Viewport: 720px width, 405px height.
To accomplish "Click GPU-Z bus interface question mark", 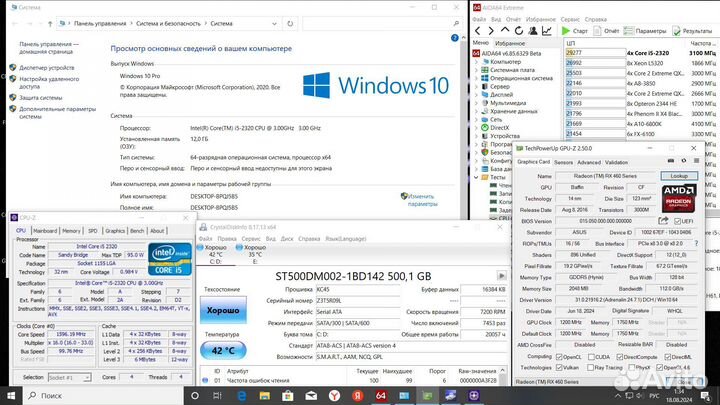I will pyautogui.click(x=697, y=243).
